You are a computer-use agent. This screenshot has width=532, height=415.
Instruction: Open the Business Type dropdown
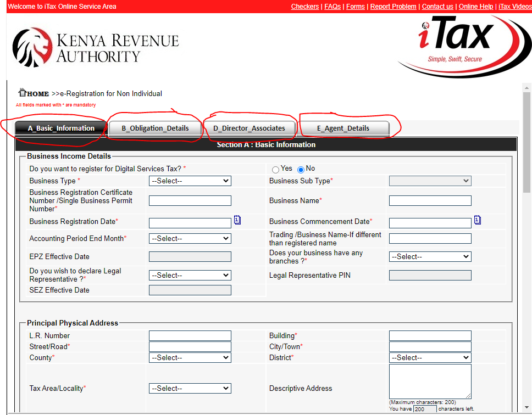(x=190, y=181)
